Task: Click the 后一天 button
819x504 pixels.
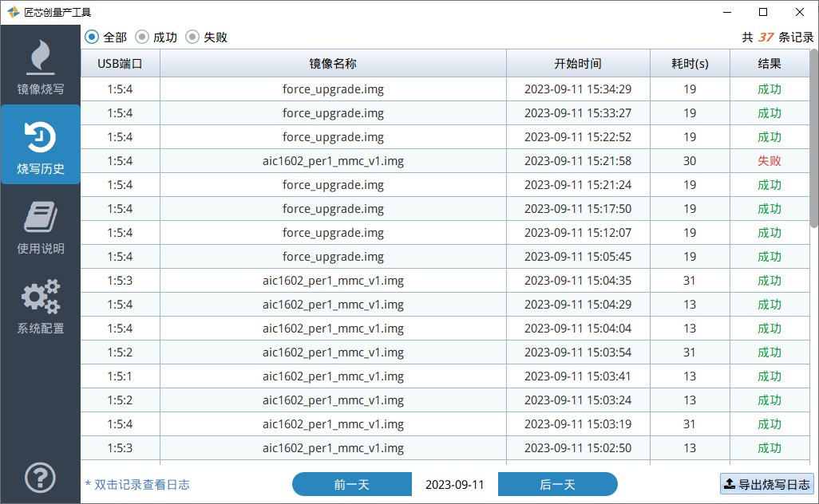Action: 557,484
